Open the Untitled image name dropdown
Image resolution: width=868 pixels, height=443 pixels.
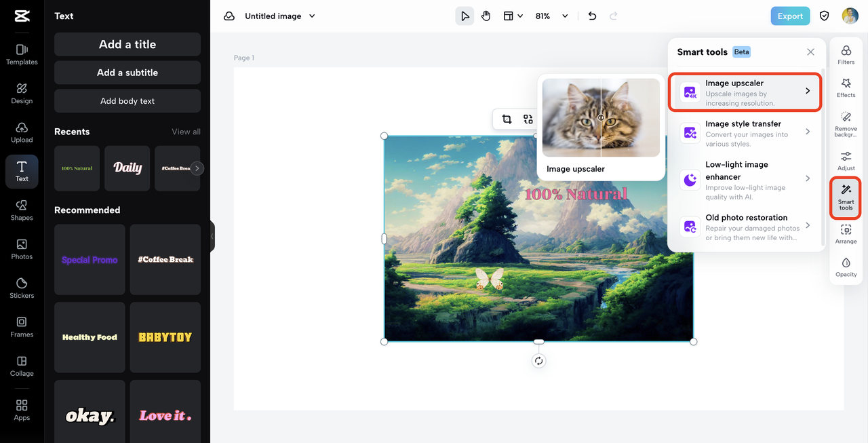click(x=279, y=16)
